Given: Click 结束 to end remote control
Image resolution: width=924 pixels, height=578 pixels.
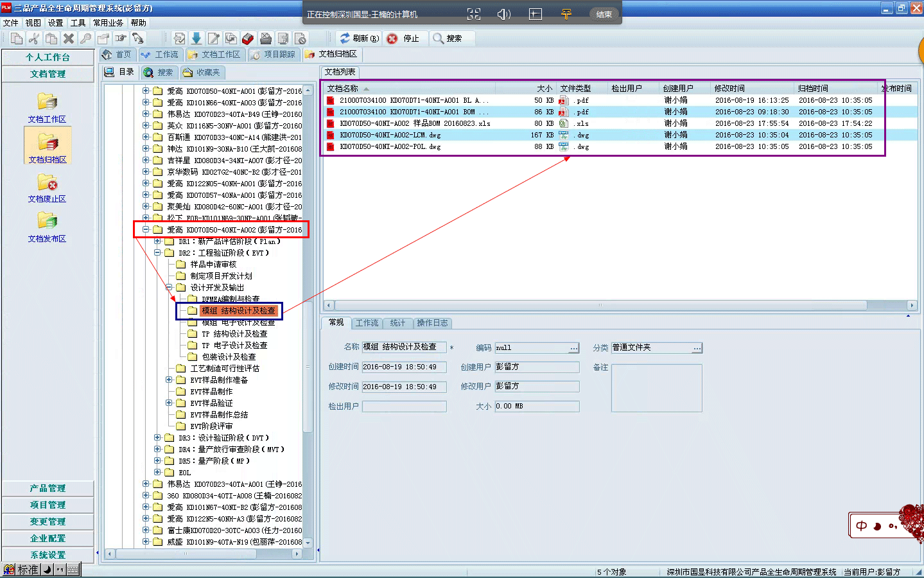Looking at the screenshot, I should click(x=604, y=14).
